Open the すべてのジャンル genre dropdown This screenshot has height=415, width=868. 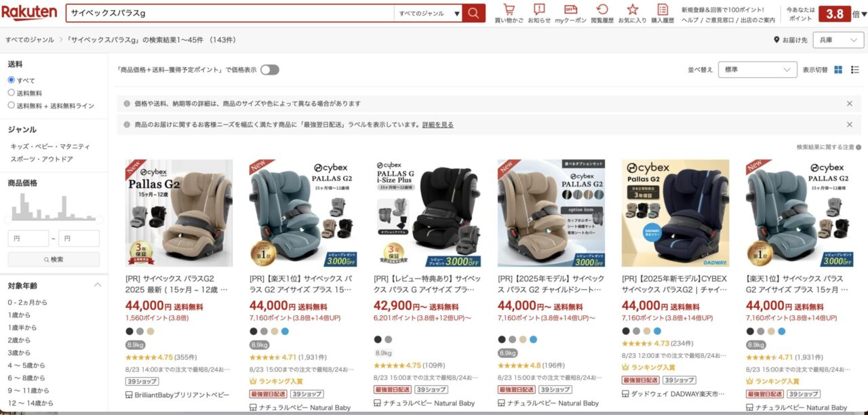tap(428, 13)
